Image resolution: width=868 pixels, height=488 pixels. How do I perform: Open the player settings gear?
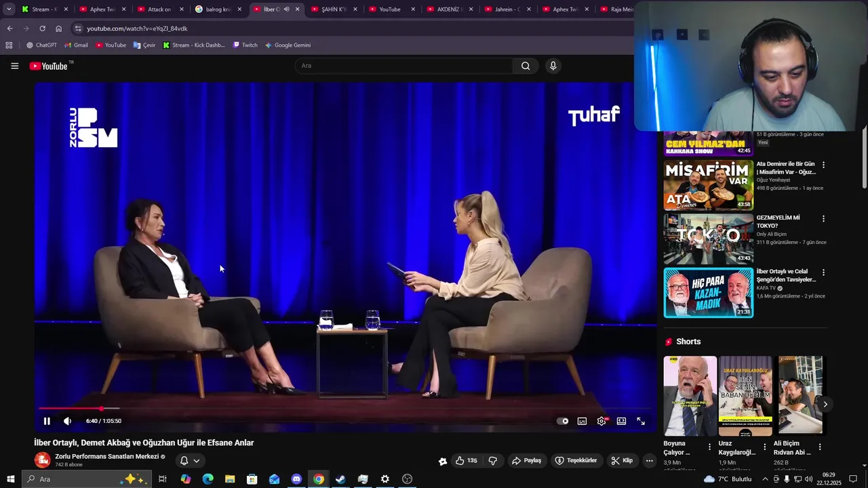pos(601,421)
